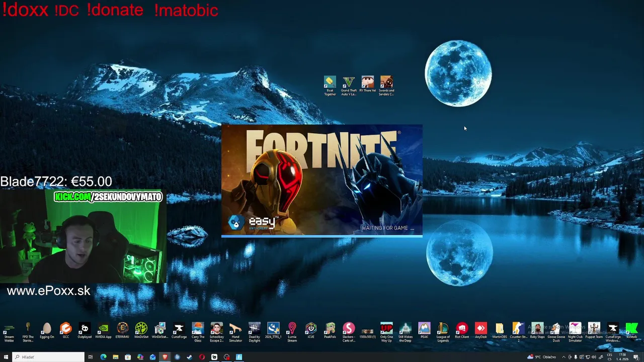Expand the hidden system tray icons chevron
Viewport: 644px width, 362px height.
coord(563,357)
